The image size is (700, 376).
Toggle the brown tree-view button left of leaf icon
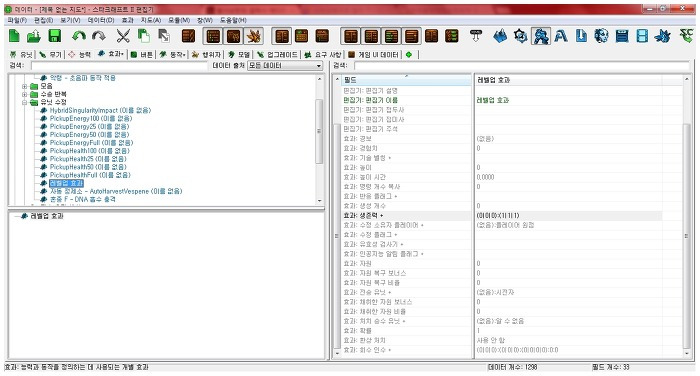[x=233, y=36]
